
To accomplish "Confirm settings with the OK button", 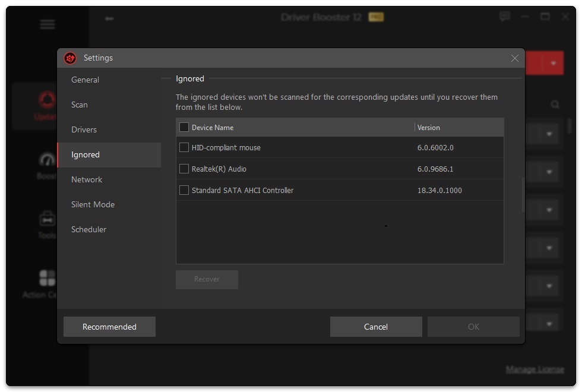I will 473,327.
